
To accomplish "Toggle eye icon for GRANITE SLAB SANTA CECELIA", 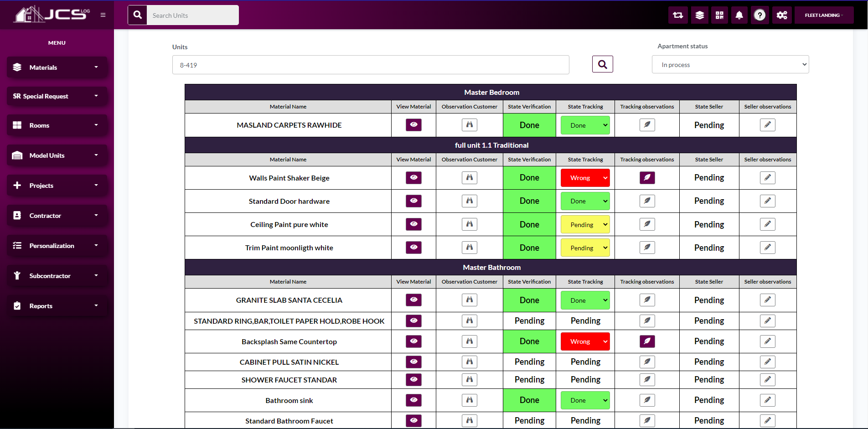I will (413, 300).
